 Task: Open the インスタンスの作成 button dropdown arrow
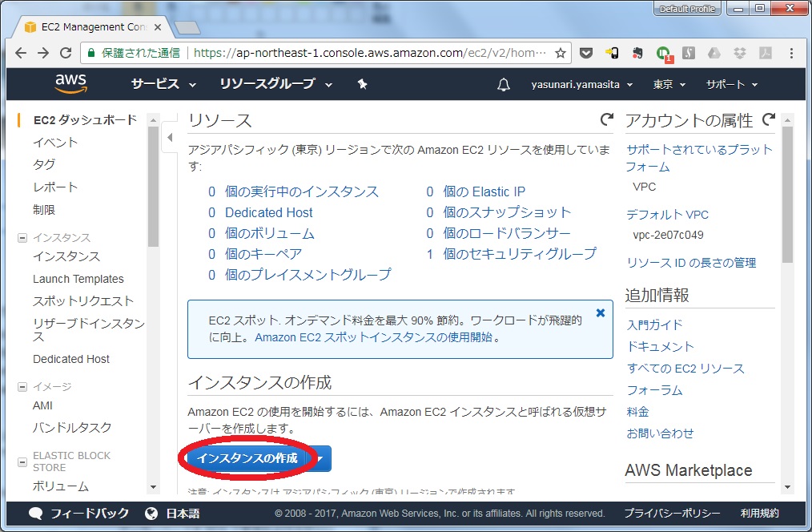[321, 458]
